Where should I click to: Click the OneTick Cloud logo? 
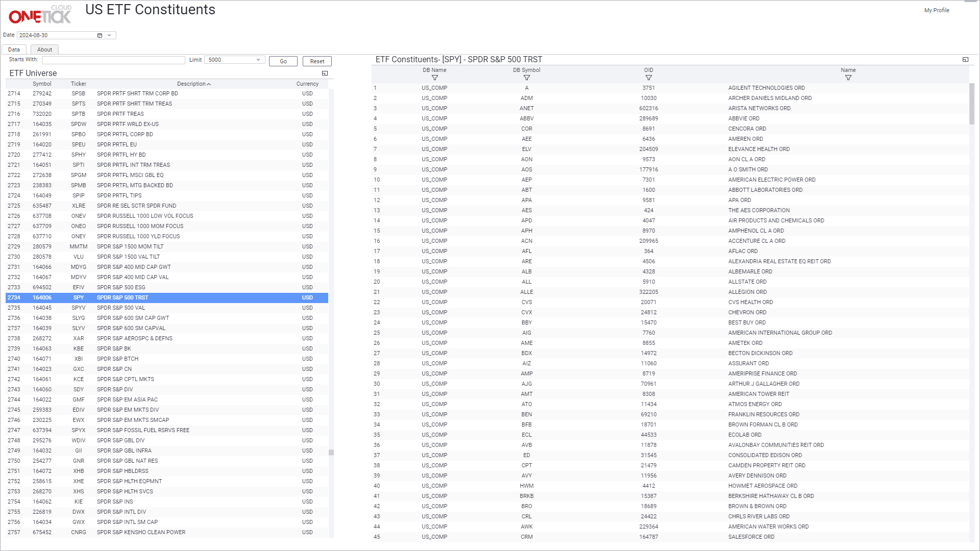(40, 15)
